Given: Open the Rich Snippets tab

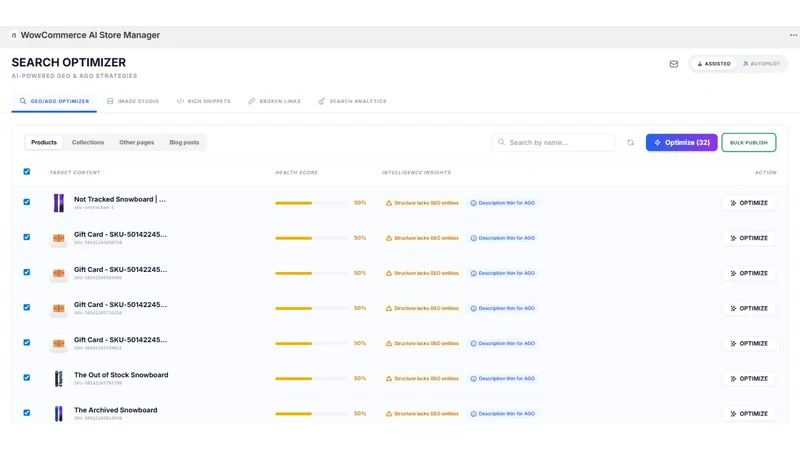Looking at the screenshot, I should 204,101.
